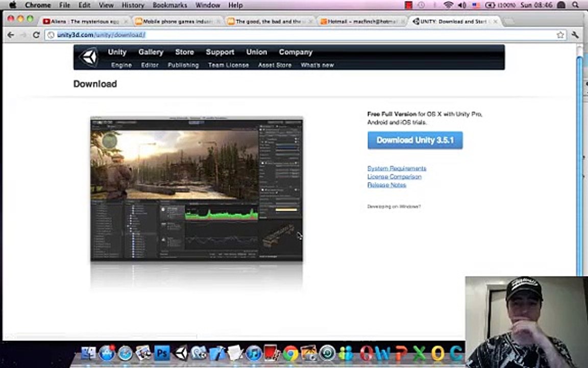Screen dimensions: 588x368
Task: Launch Photoshop from the Dock
Action: pos(162,353)
